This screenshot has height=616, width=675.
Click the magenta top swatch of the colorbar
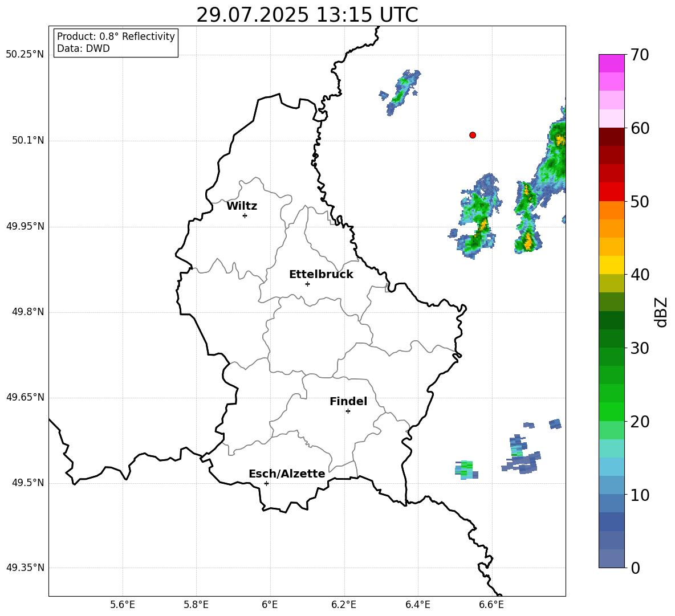[611, 63]
